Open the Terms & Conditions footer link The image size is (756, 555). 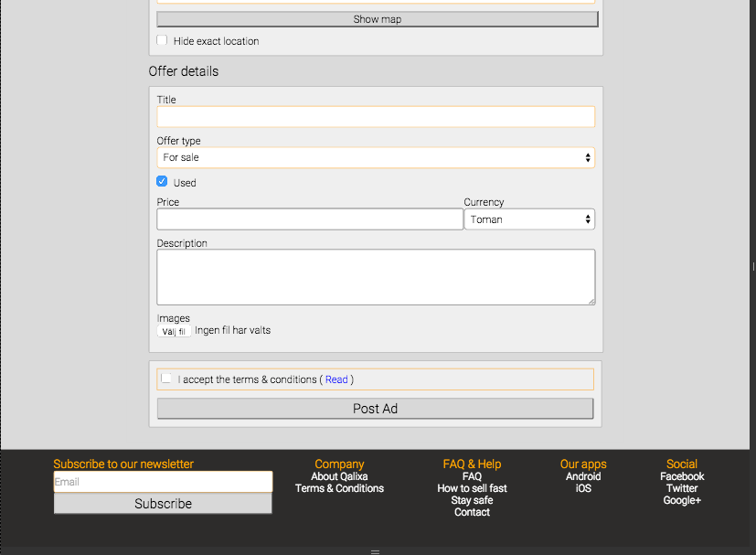point(339,488)
